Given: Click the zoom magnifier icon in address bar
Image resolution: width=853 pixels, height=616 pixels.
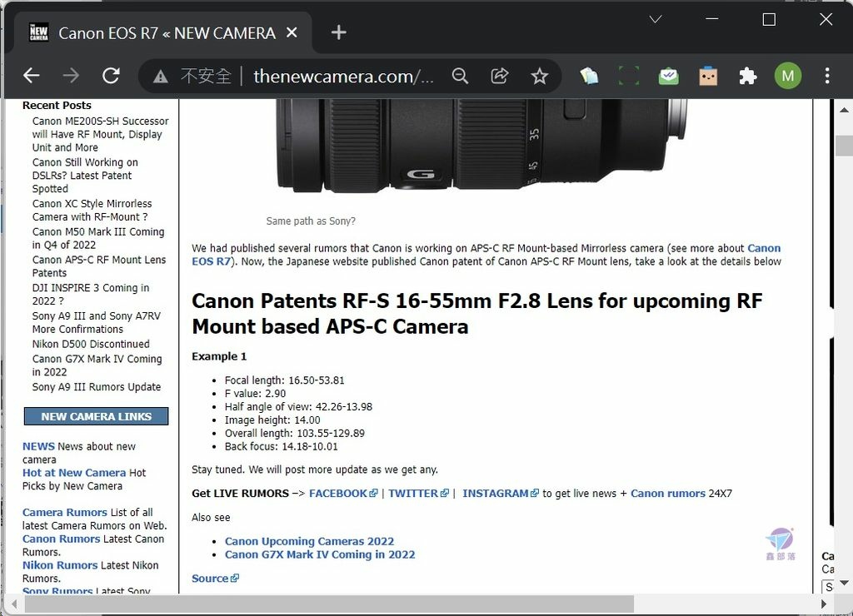Looking at the screenshot, I should (460, 76).
